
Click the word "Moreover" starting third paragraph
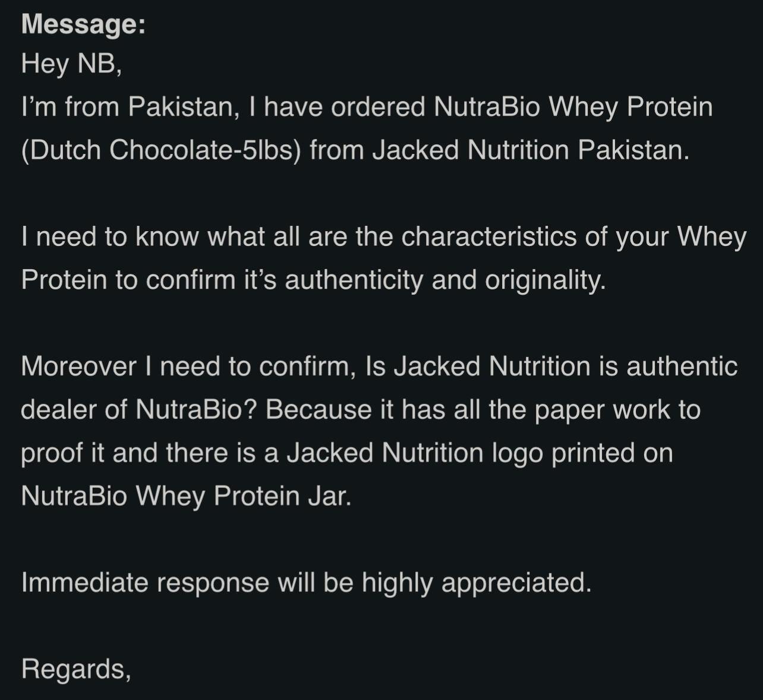point(78,366)
